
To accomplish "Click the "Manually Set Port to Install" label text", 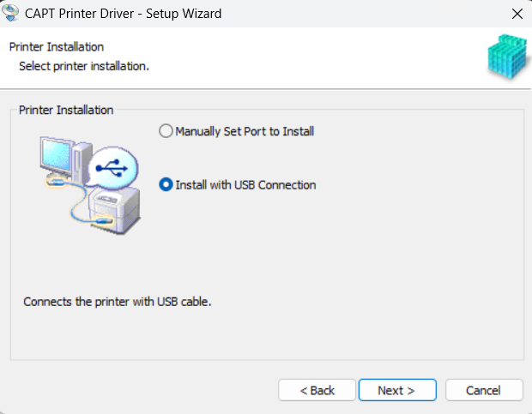I will pyautogui.click(x=245, y=132).
